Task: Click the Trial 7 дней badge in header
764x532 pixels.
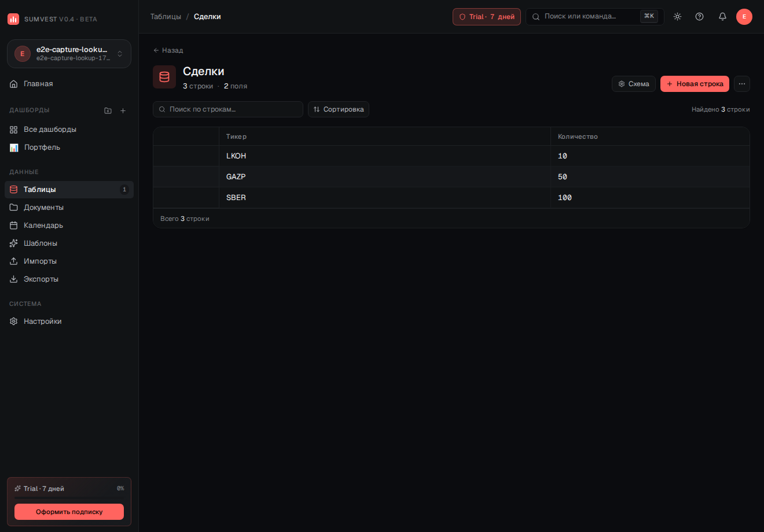Action: pyautogui.click(x=487, y=17)
